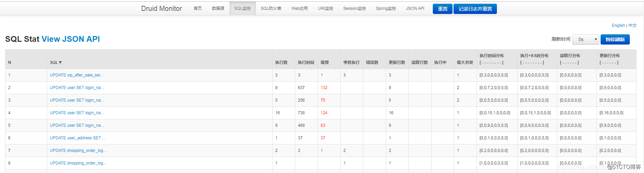This screenshot has width=644, height=173.
Task: Click the 重置 button
Action: 442,9
